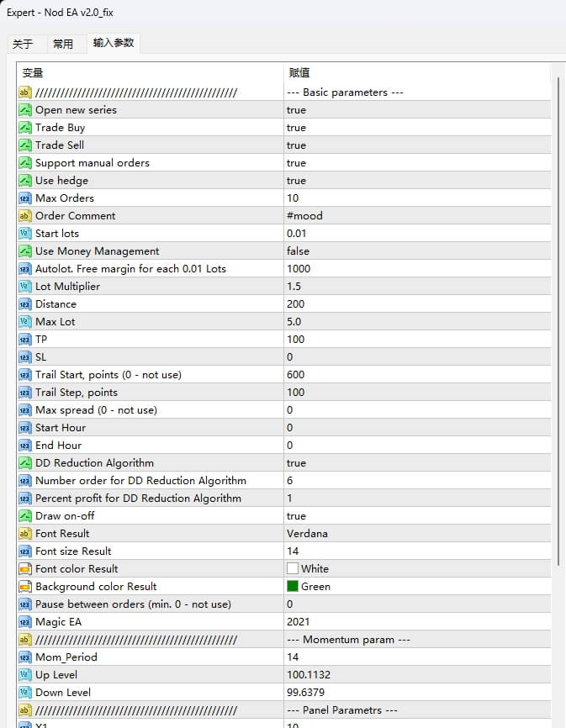Click the Background color Result icon
Viewport: 566px width, 728px height.
pos(25,587)
